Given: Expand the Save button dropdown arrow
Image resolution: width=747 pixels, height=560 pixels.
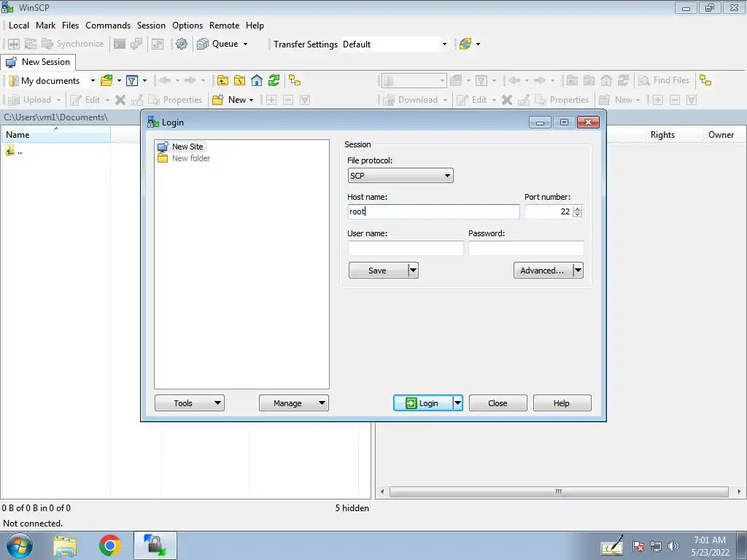Looking at the screenshot, I should click(413, 271).
